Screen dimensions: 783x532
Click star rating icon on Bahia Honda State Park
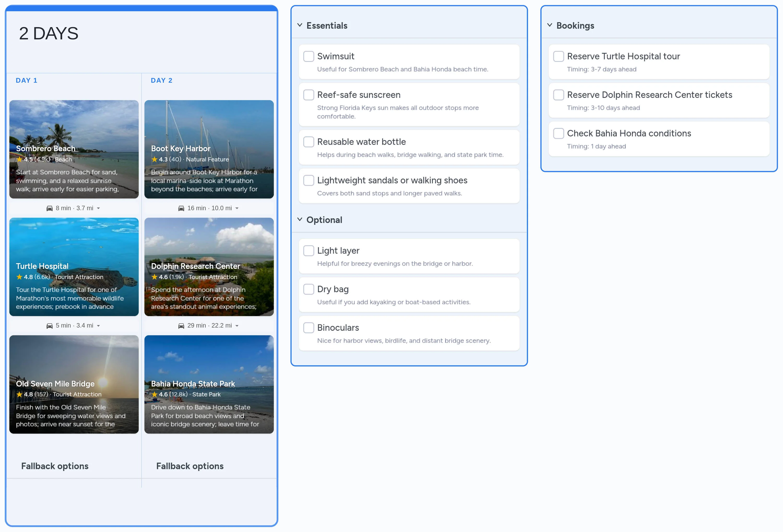155,394
